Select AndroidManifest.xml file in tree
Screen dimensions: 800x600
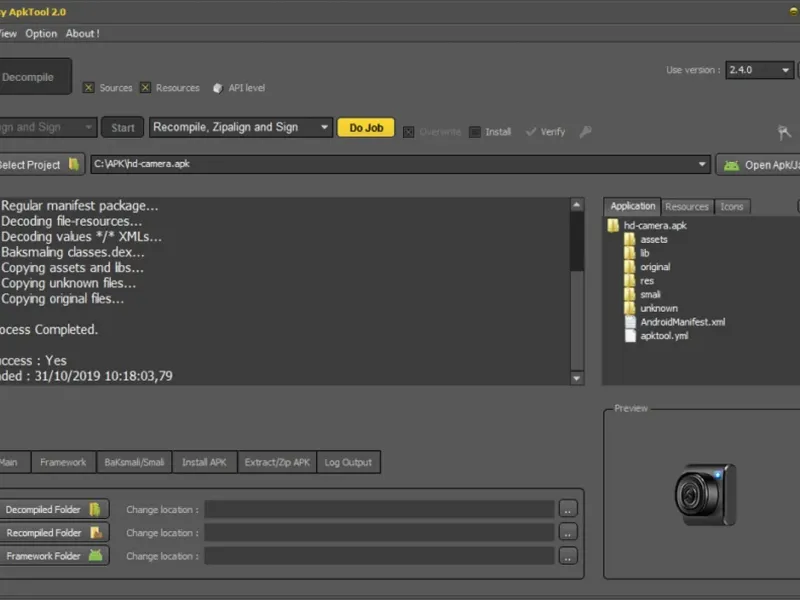682,322
